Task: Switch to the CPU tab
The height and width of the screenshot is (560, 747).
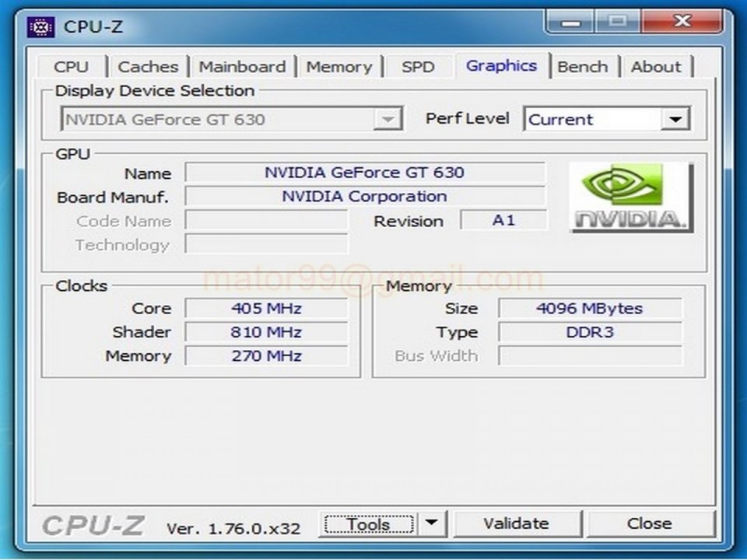Action: pos(72,67)
